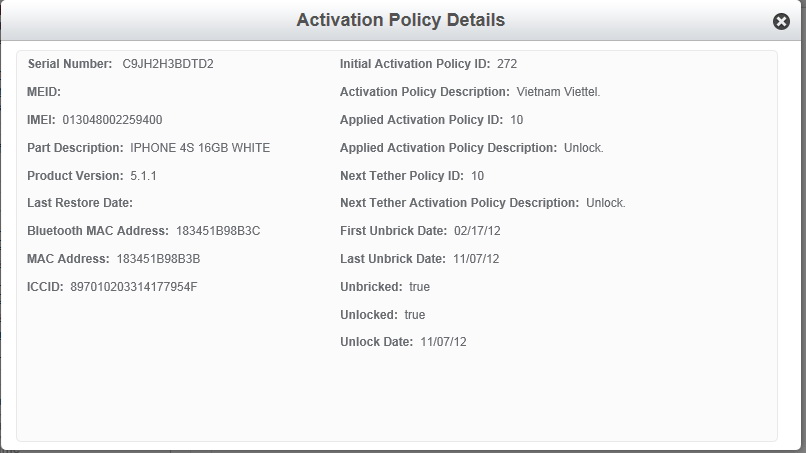The image size is (806, 453).
Task: Click Last Unbrick Date value
Action: [476, 259]
